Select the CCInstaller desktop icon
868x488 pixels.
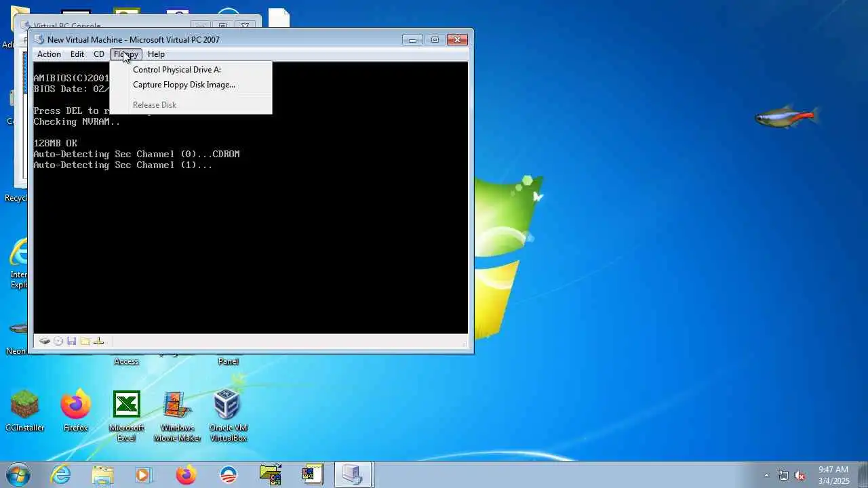tap(25, 411)
